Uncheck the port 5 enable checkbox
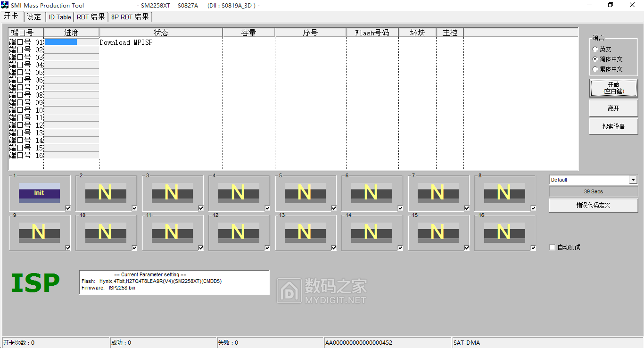The height and width of the screenshot is (348, 644). pyautogui.click(x=334, y=208)
